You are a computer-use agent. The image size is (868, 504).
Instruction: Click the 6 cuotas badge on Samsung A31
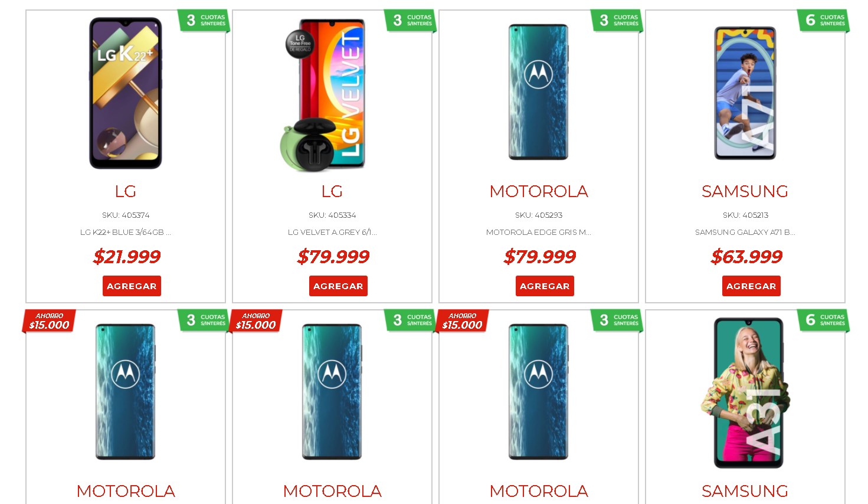pyautogui.click(x=824, y=320)
